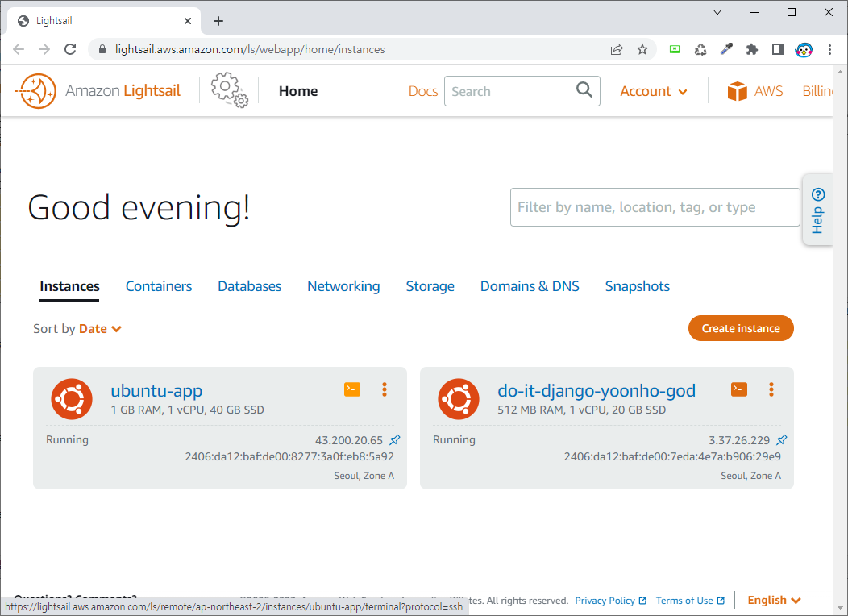Open the browser side panel icon
This screenshot has width=848, height=616.
coord(778,50)
